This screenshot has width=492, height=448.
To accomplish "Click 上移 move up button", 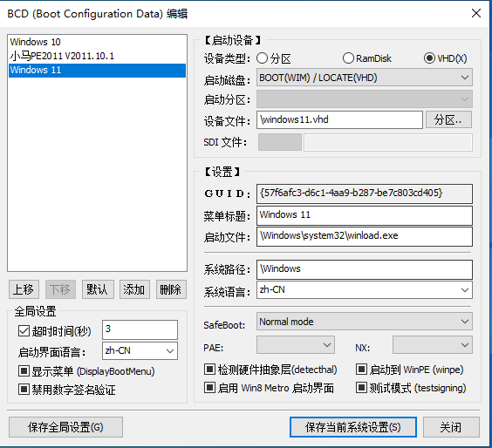I will [x=24, y=289].
